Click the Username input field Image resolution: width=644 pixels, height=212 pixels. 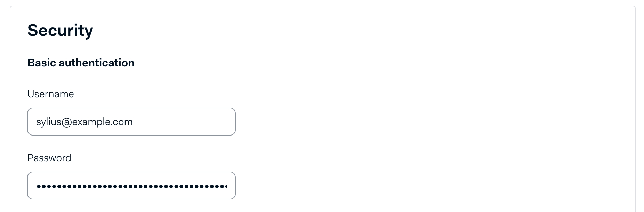131,122
